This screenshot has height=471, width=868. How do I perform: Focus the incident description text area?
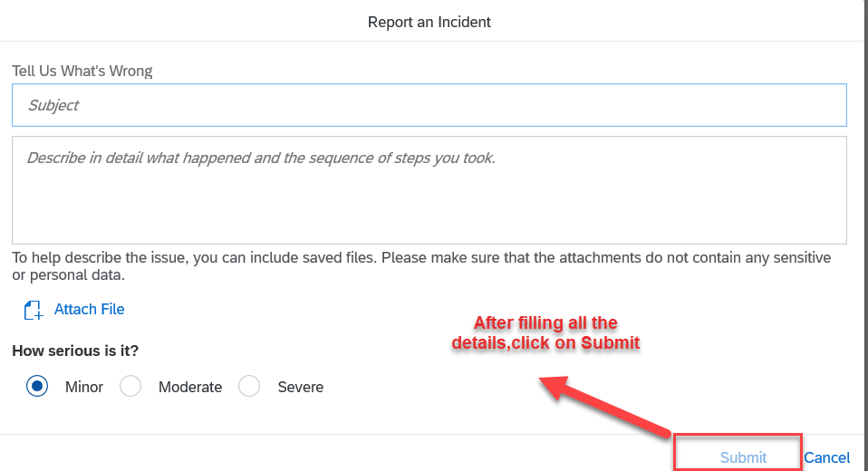tap(429, 190)
